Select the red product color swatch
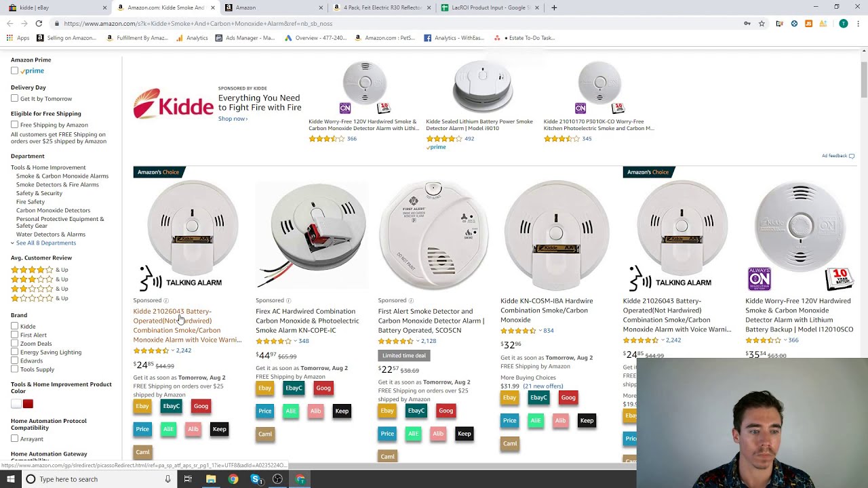Viewport: 868px width, 488px height. (x=28, y=404)
